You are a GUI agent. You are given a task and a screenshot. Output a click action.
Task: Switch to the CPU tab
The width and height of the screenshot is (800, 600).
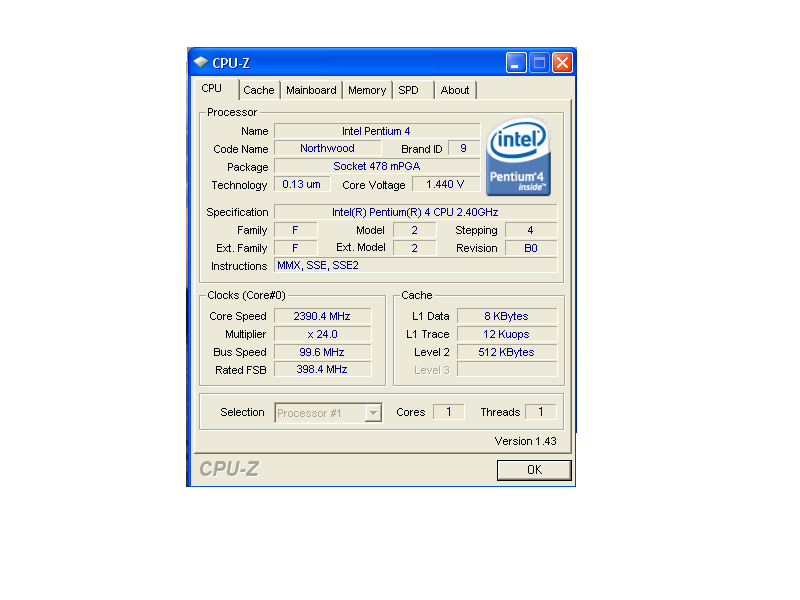pyautogui.click(x=216, y=89)
